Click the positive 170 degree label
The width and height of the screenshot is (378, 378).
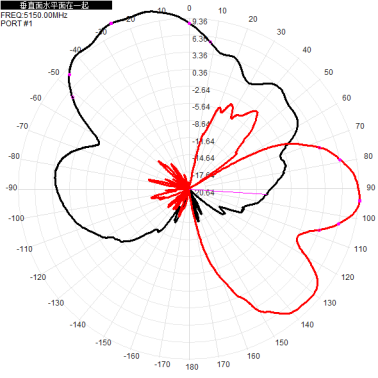click(223, 364)
